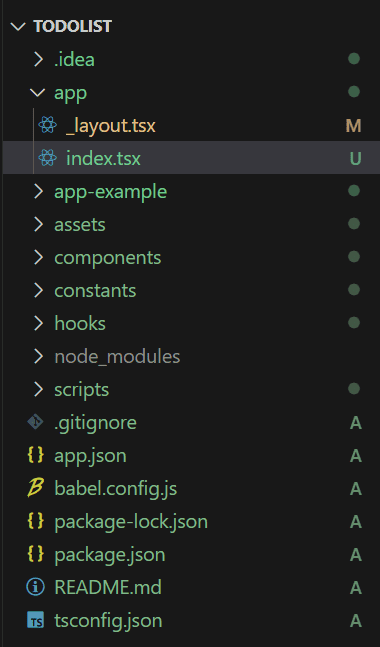Click the status dot on assets row
Image resolution: width=380 pixels, height=647 pixels.
[x=354, y=224]
